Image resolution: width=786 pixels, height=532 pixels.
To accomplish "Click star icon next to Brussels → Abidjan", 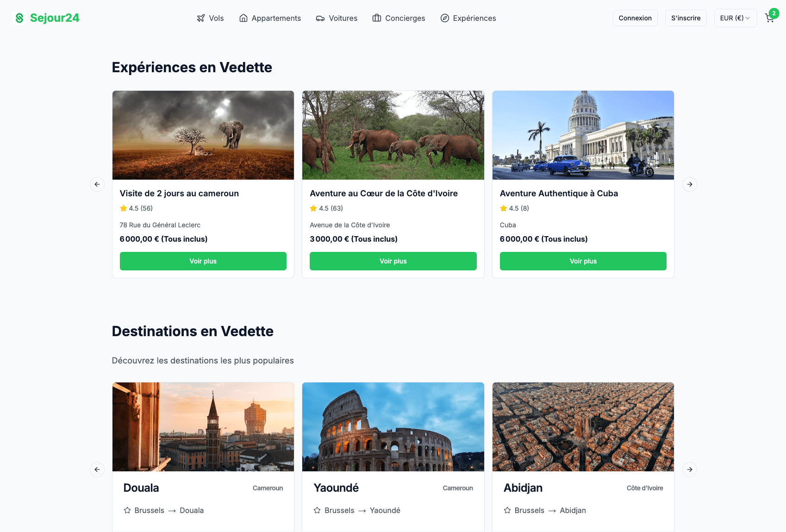I will tap(507, 510).
